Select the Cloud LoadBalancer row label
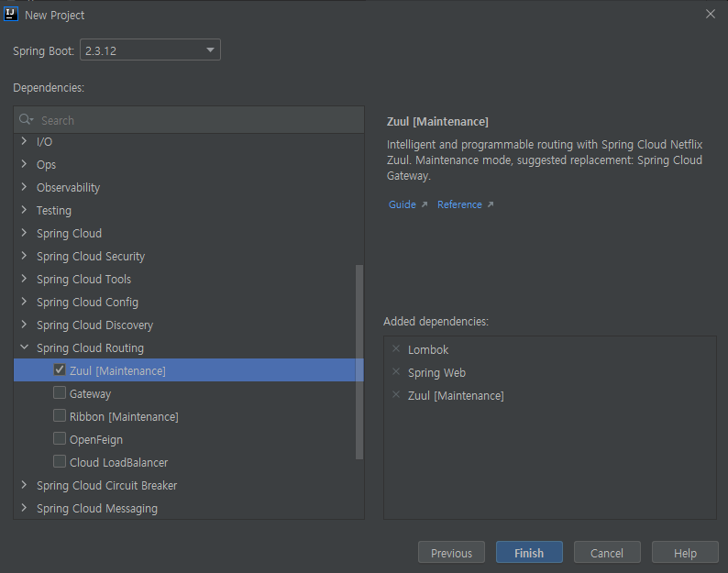Screen dimensions: 728x573 click(x=118, y=462)
